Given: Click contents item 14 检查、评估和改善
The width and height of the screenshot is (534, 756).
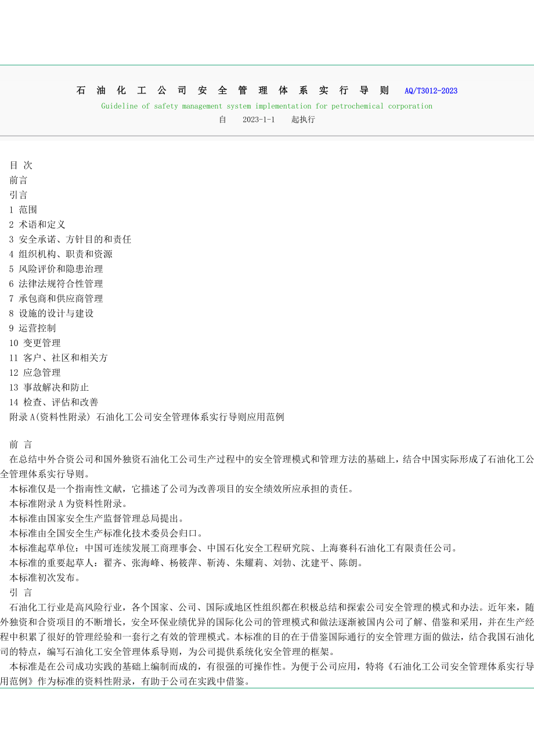Looking at the screenshot, I should 54,402.
